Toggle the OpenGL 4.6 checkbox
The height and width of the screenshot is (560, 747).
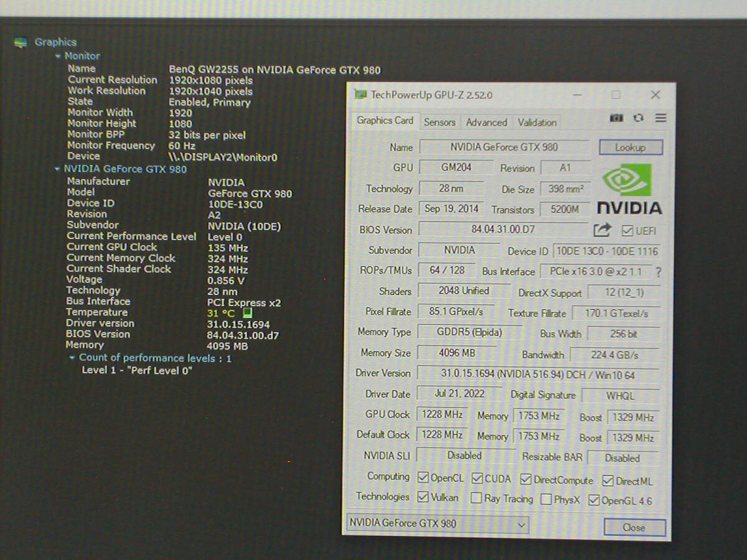coord(594,500)
